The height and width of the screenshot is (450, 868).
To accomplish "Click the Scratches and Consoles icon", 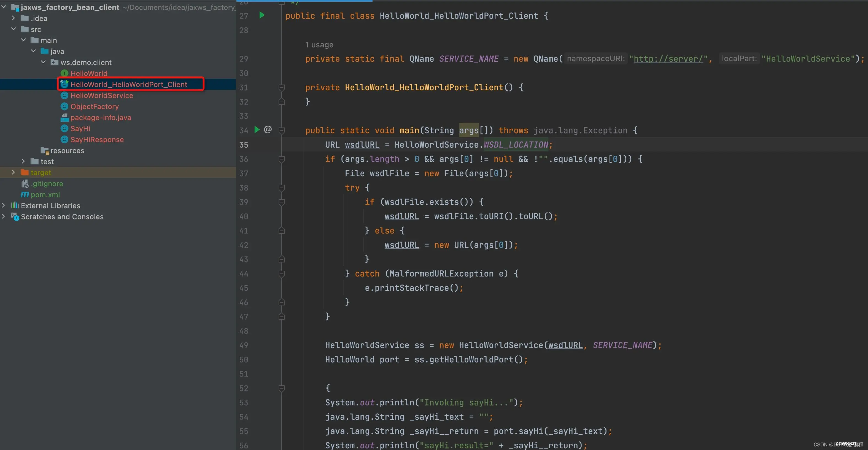I will coord(15,216).
